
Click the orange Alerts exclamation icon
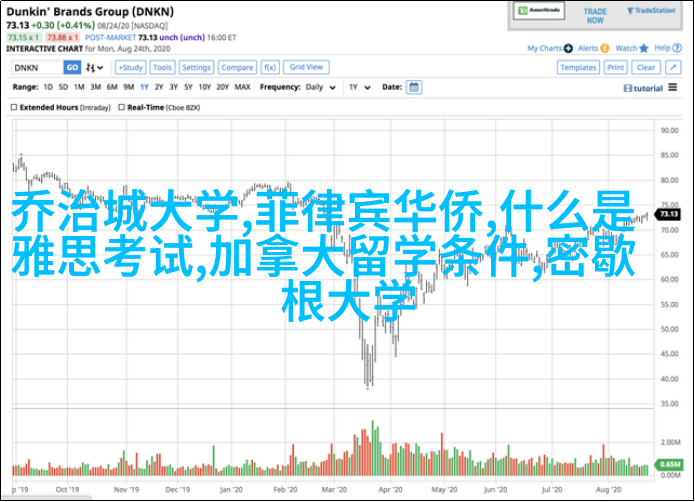point(605,48)
